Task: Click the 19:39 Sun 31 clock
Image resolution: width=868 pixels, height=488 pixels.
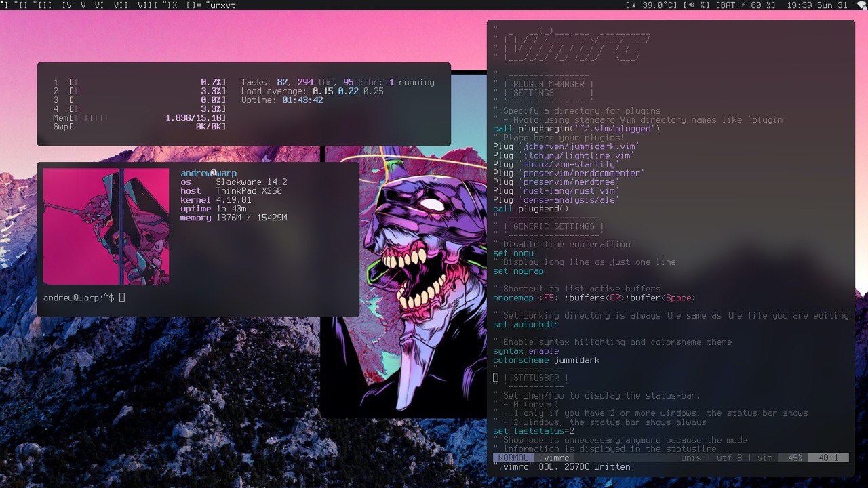Action: point(817,5)
